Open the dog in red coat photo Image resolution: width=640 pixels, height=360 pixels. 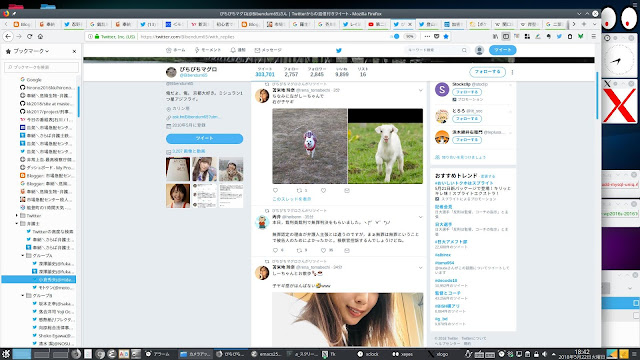[310, 146]
